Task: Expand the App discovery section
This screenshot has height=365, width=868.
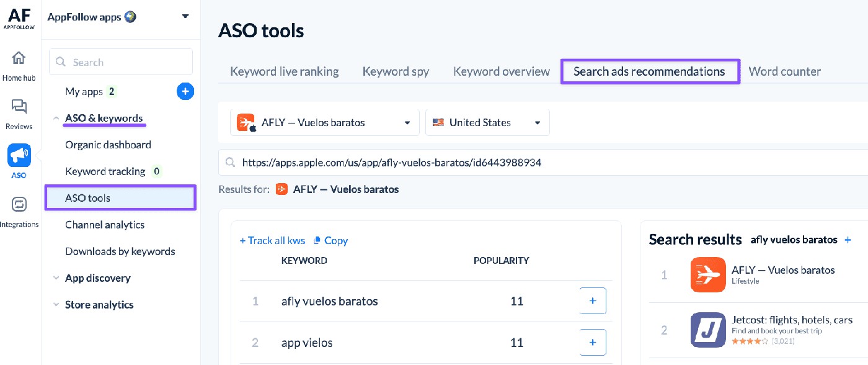Action: pos(56,278)
